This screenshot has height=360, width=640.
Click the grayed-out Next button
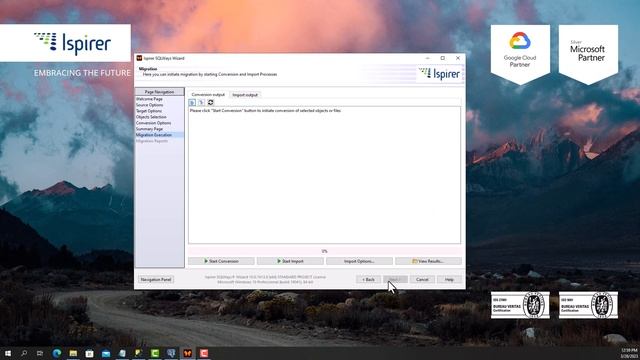click(395, 280)
